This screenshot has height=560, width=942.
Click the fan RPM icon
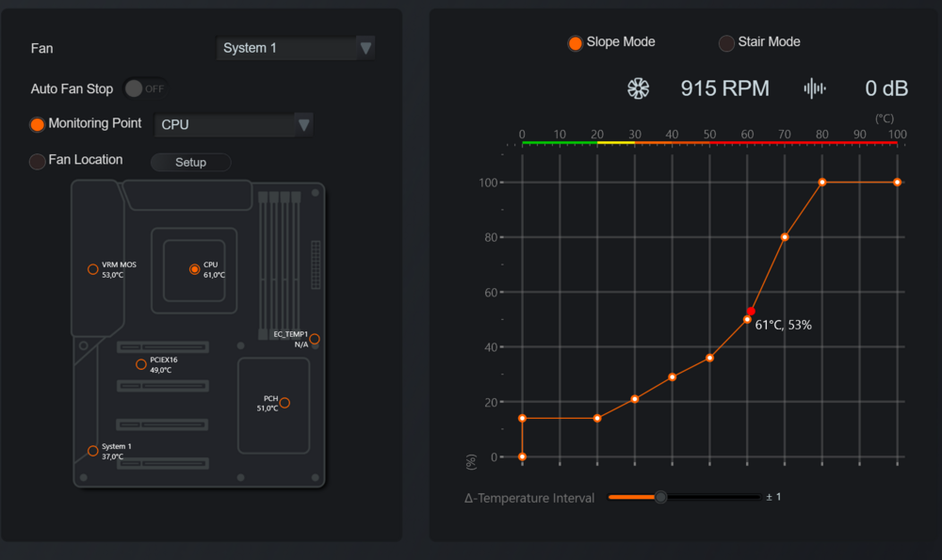coord(639,88)
